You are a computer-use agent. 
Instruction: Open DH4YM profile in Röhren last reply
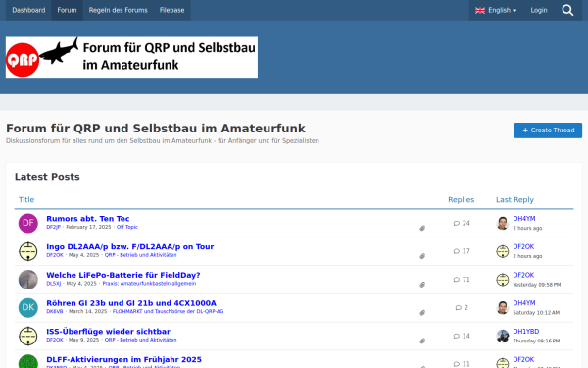524,303
